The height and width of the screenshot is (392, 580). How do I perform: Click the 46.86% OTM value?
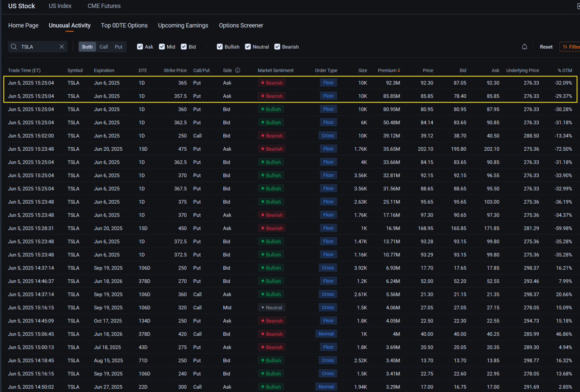pos(564,334)
